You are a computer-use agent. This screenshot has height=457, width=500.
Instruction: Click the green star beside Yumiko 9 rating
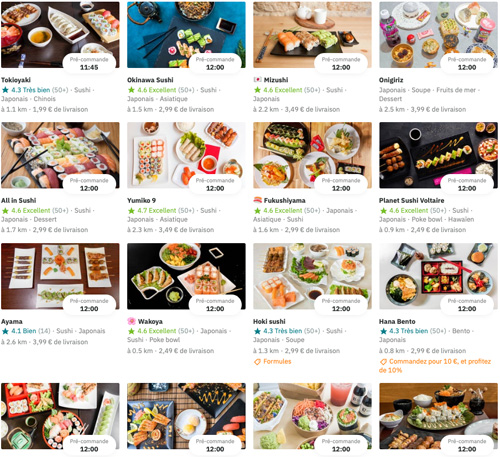pyautogui.click(x=131, y=210)
